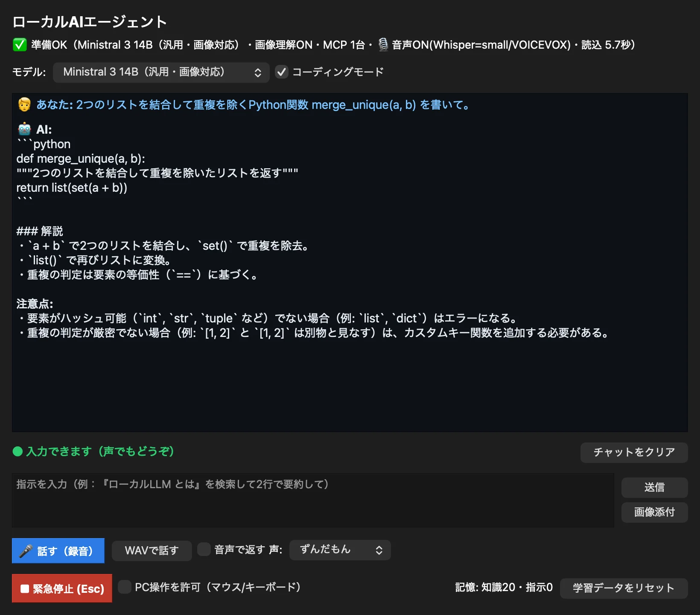Click the 入力できます（声でもどうぞ） status text
Image resolution: width=700 pixels, height=615 pixels.
[x=100, y=451]
